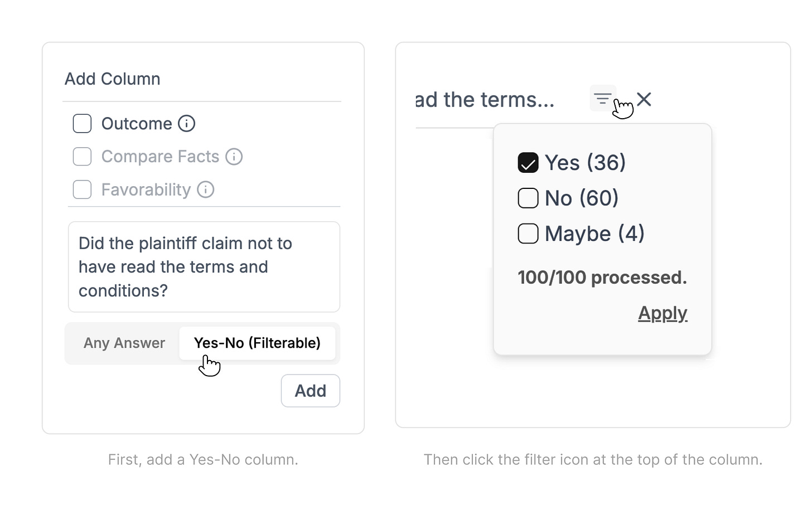The image size is (812, 525).
Task: Enable the Favorability checkbox
Action: click(82, 189)
